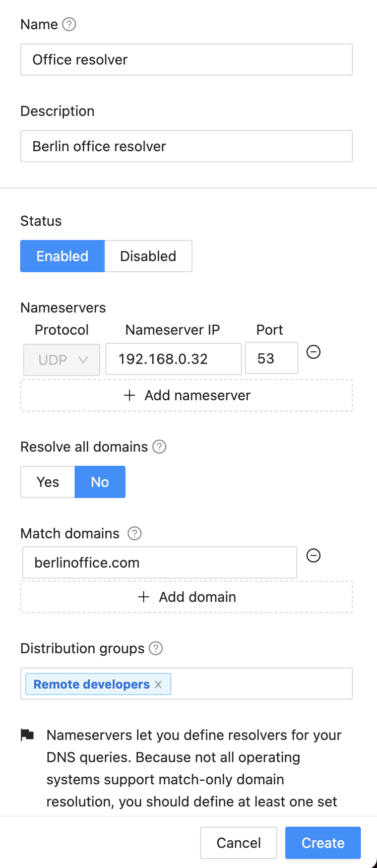Open the UDP protocol dropdown
The width and height of the screenshot is (377, 868).
point(62,359)
